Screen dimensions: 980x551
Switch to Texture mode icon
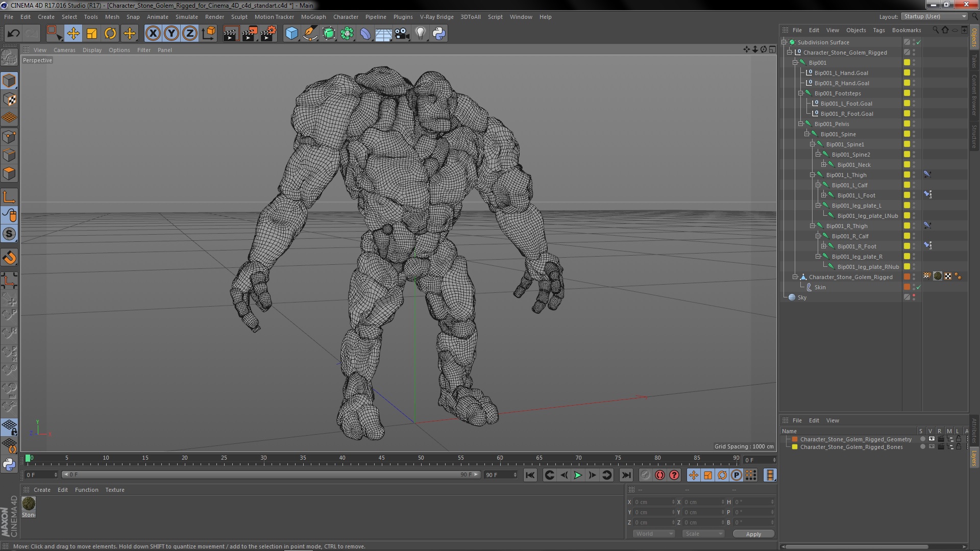click(9, 99)
